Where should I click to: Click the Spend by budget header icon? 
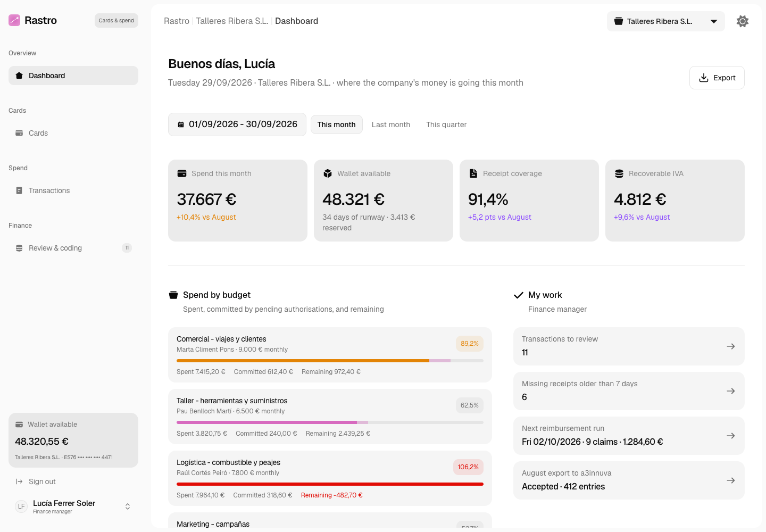[x=173, y=295]
